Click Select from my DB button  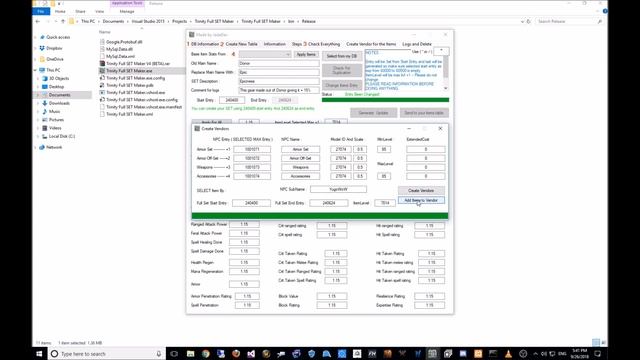click(x=342, y=56)
